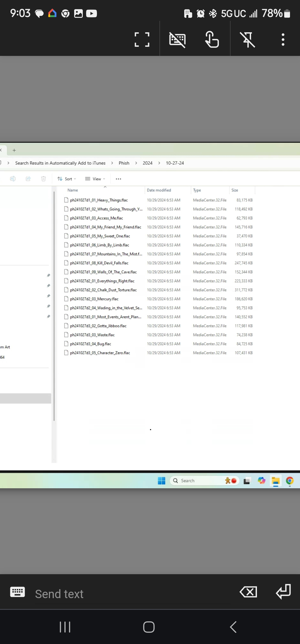Toggle the touch gesture mode icon
The image size is (300, 644).
coord(212,39)
